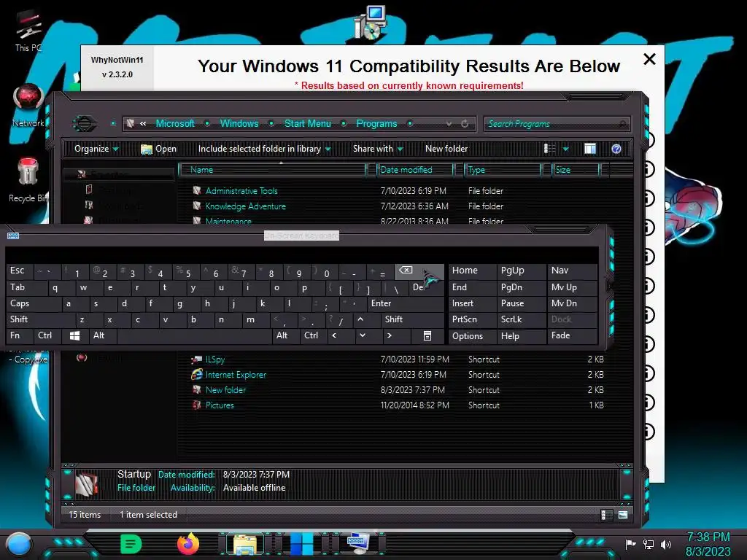Click the ILSpy shortcut icon

click(196, 359)
